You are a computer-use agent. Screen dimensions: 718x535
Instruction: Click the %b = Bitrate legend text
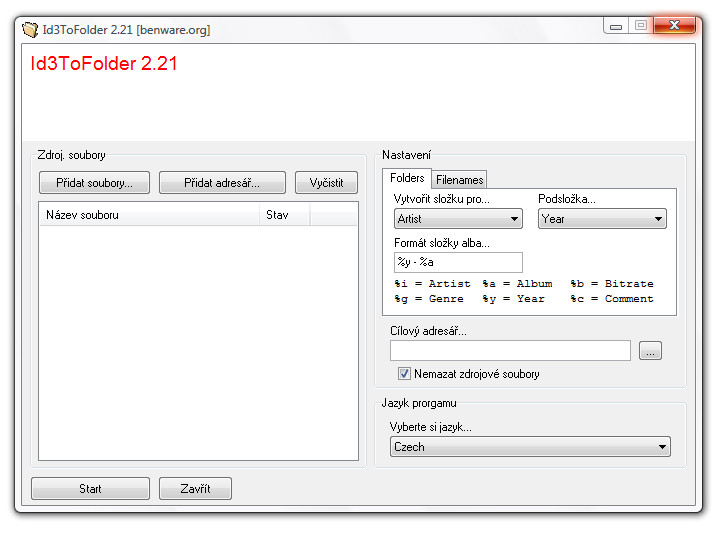click(612, 284)
